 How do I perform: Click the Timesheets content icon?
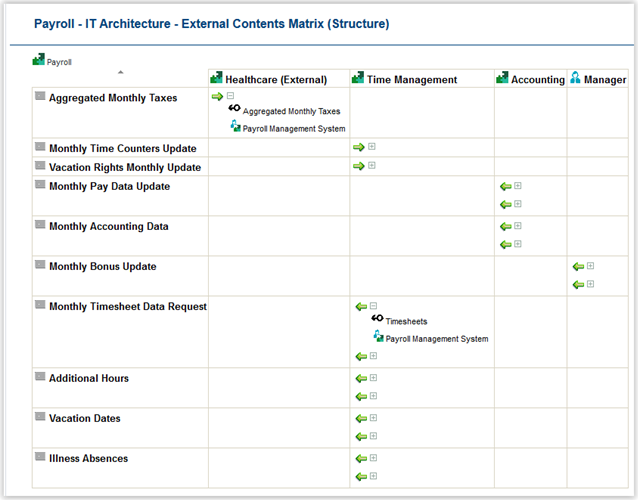pyautogui.click(x=377, y=320)
